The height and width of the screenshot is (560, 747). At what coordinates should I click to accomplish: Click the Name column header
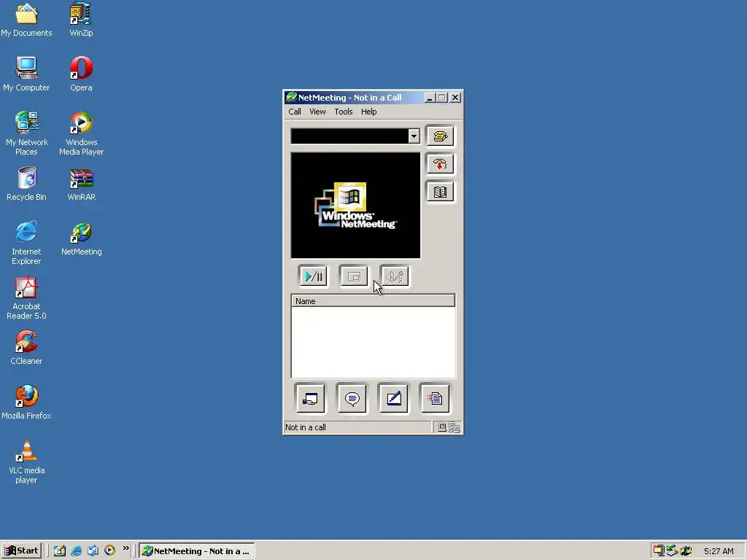pyautogui.click(x=373, y=301)
